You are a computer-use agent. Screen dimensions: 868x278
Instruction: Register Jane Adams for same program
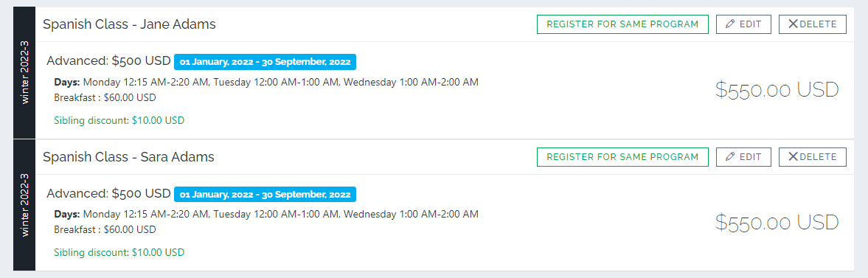point(622,24)
